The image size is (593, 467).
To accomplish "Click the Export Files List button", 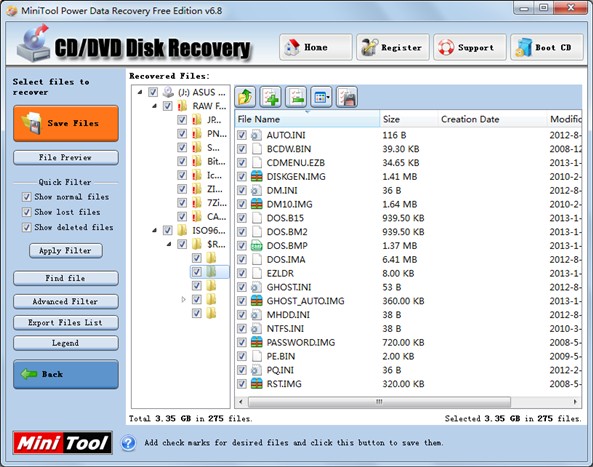I will pyautogui.click(x=66, y=323).
